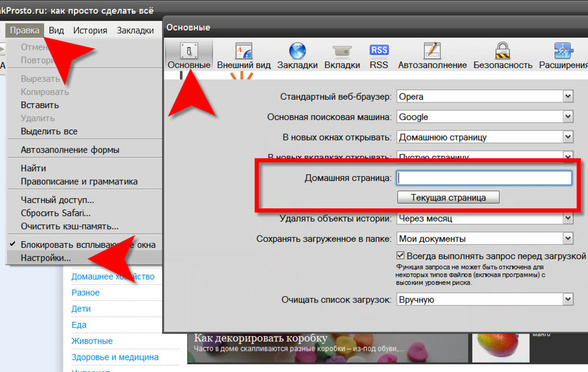
Task: Open the Домашнее хозяйство category link
Action: click(x=113, y=277)
